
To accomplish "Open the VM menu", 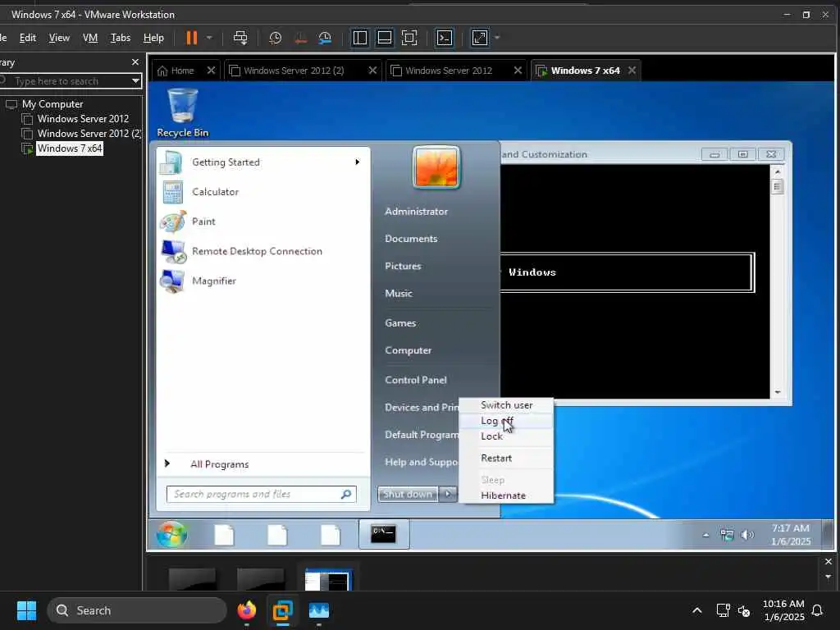I will point(90,38).
